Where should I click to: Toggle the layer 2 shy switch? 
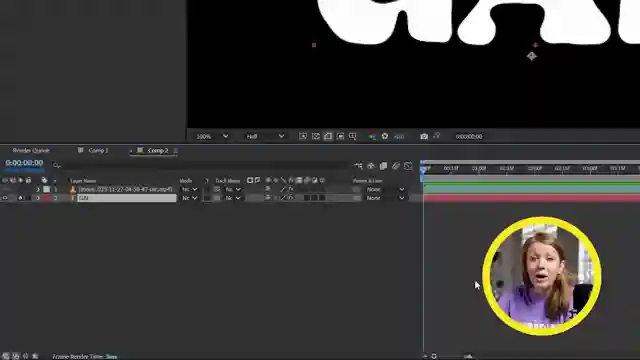[267, 198]
